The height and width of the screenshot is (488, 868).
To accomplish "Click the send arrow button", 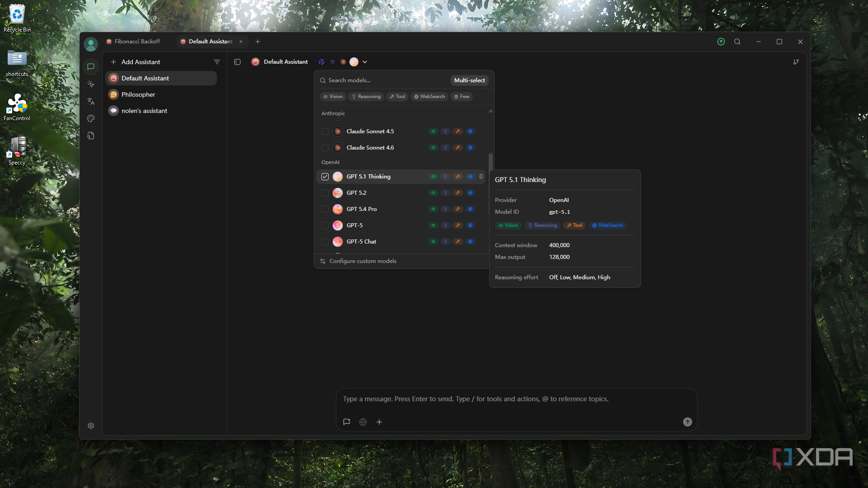I will point(688,422).
